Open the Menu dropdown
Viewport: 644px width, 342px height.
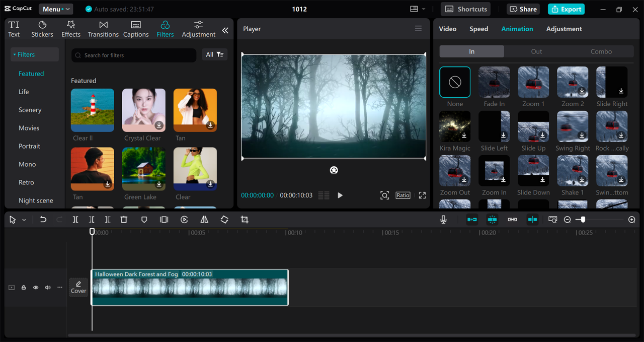[x=55, y=9]
